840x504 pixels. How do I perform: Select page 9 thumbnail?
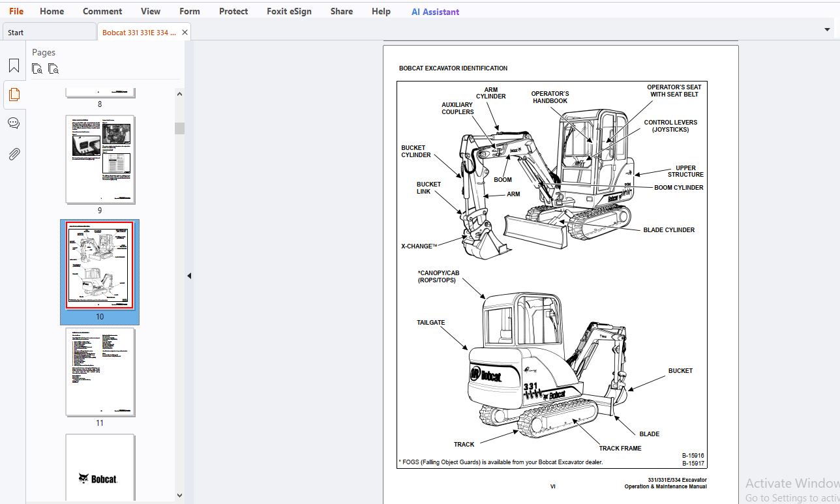tap(100, 160)
